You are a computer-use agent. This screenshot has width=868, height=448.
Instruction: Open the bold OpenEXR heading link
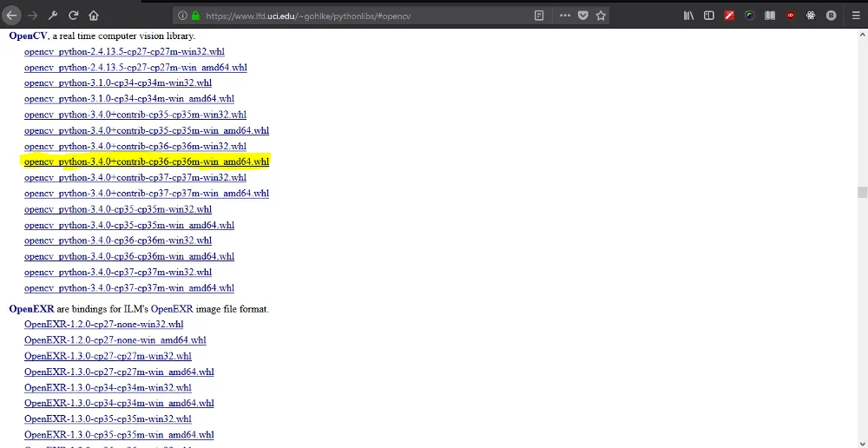point(31,309)
